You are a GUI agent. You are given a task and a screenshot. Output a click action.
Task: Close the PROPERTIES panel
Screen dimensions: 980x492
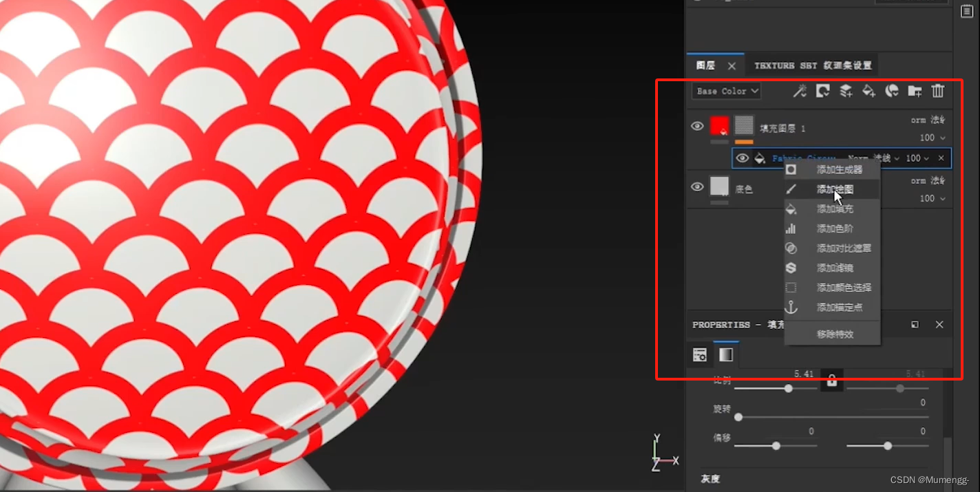click(939, 325)
